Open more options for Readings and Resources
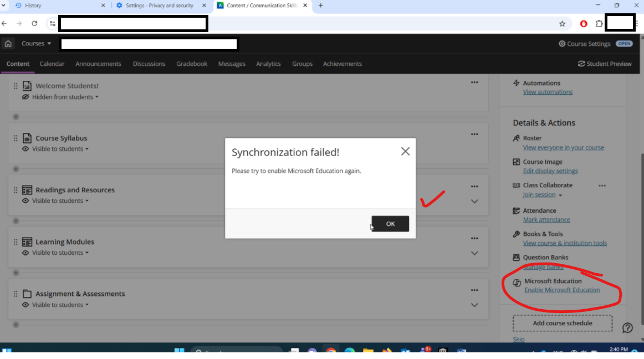The image size is (644, 359). [x=474, y=187]
